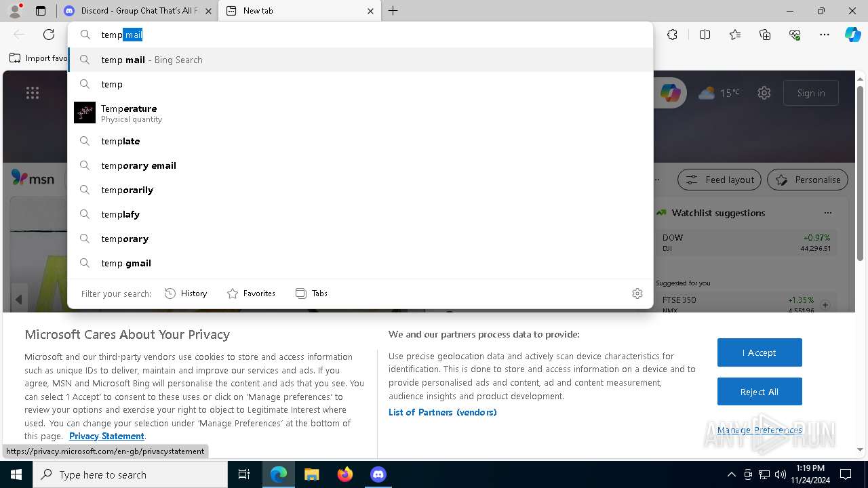Open Feed layout options
The width and height of the screenshot is (868, 488).
(719, 180)
